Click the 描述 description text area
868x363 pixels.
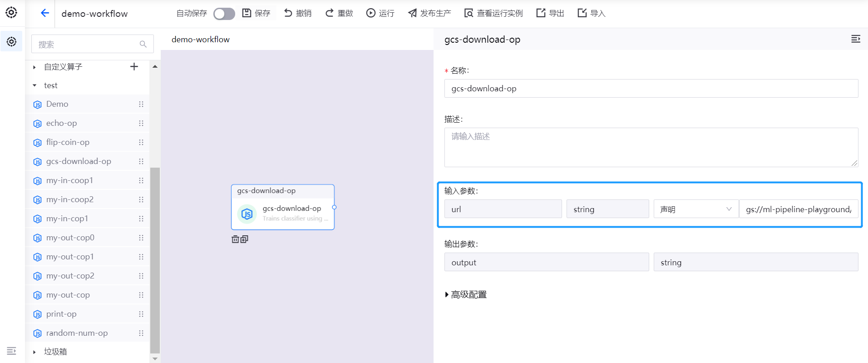tap(651, 147)
